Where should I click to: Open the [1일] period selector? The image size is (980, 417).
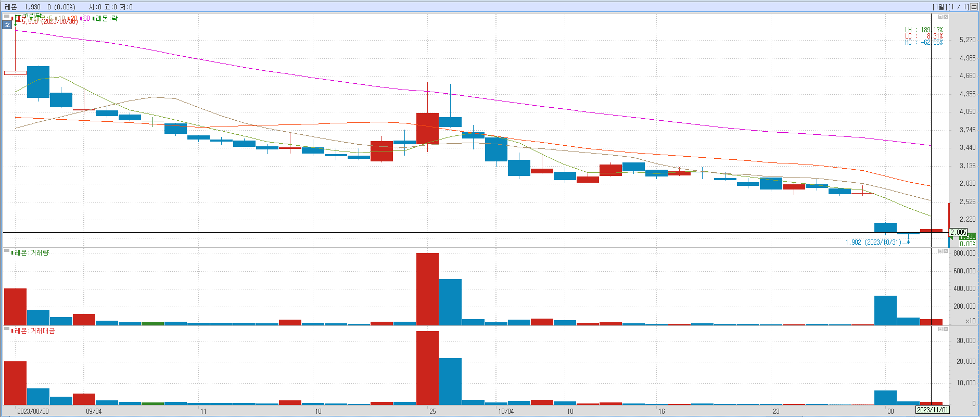(940, 7)
